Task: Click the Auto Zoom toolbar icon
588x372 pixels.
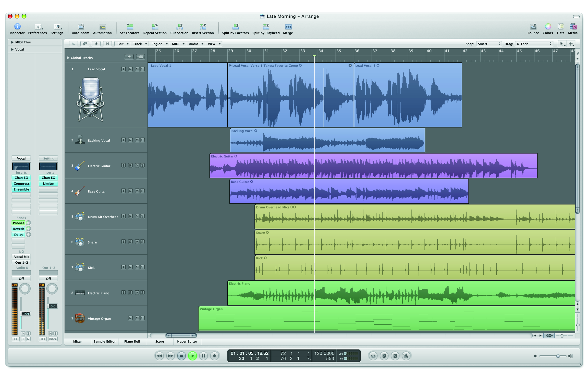Action: click(81, 26)
